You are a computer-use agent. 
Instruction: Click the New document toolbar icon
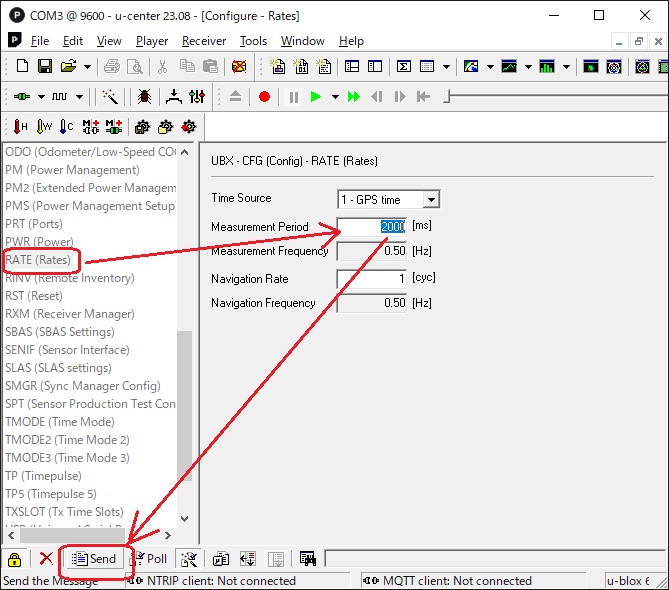[x=22, y=67]
